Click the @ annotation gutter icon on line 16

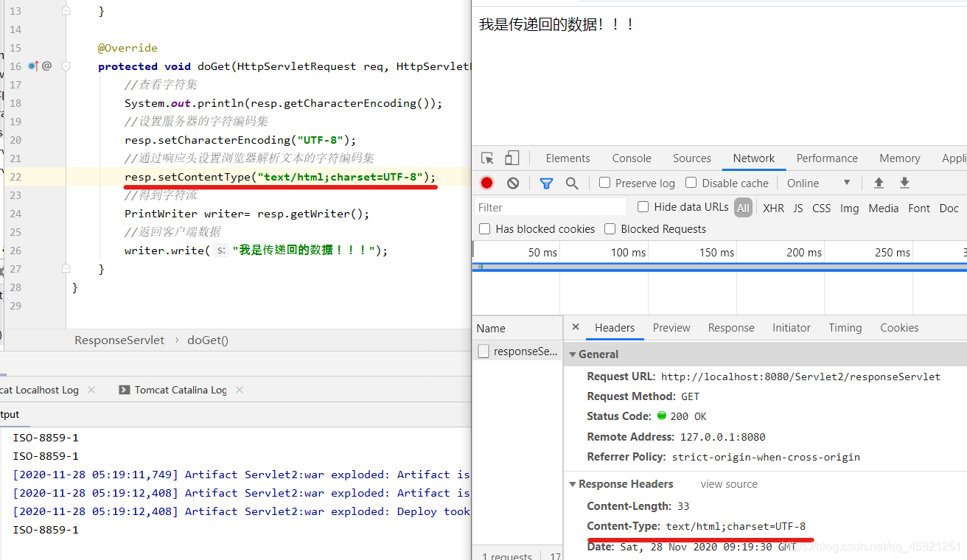[46, 66]
